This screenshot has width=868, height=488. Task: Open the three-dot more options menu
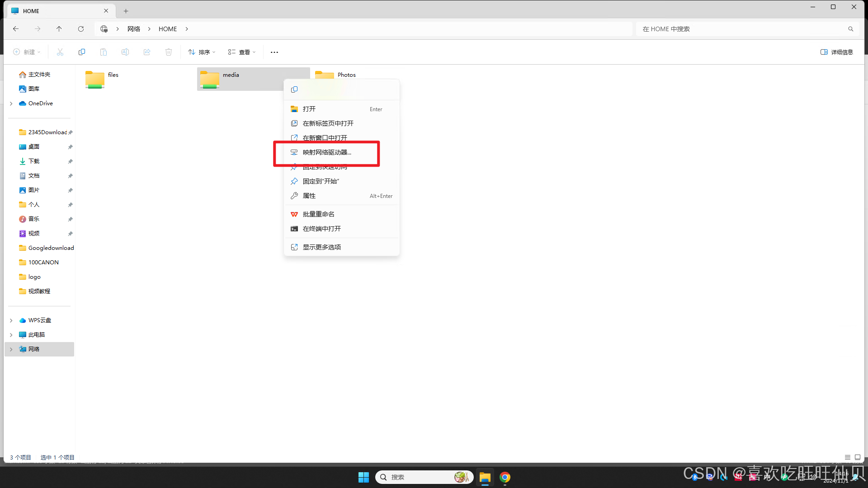click(274, 52)
